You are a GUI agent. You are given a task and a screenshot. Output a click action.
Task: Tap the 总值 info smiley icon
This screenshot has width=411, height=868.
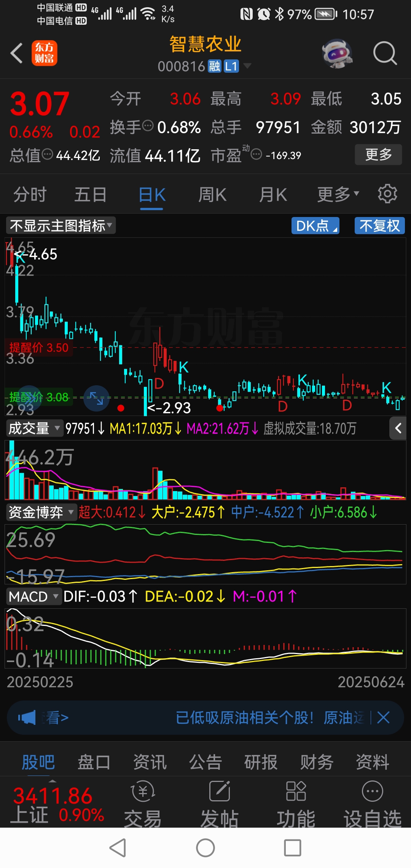coord(47,154)
